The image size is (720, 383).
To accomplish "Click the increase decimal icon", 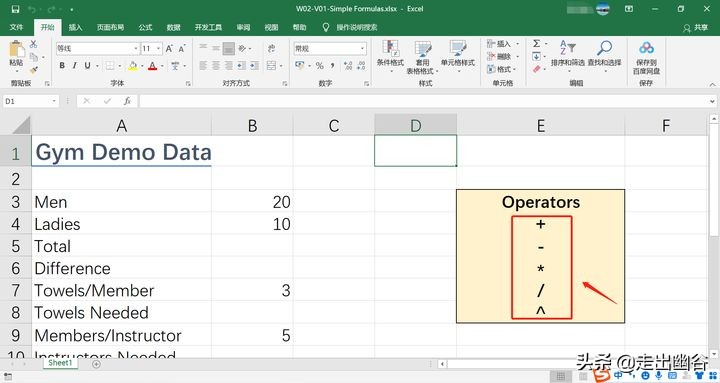I will 348,66.
